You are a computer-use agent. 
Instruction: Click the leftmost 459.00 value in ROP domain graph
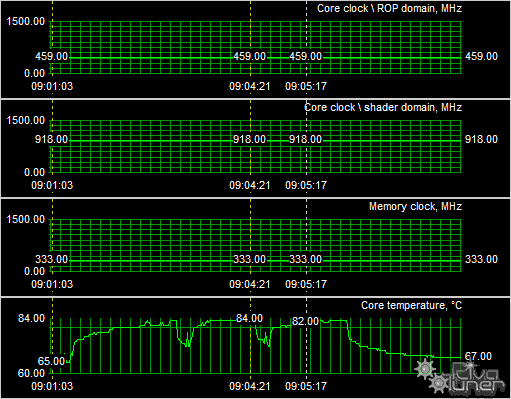coord(52,56)
